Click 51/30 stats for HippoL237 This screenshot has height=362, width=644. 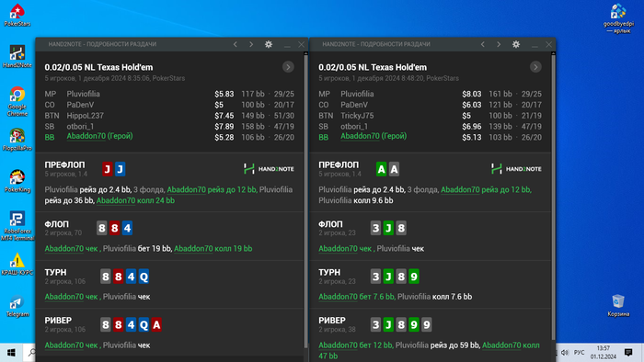(x=283, y=116)
